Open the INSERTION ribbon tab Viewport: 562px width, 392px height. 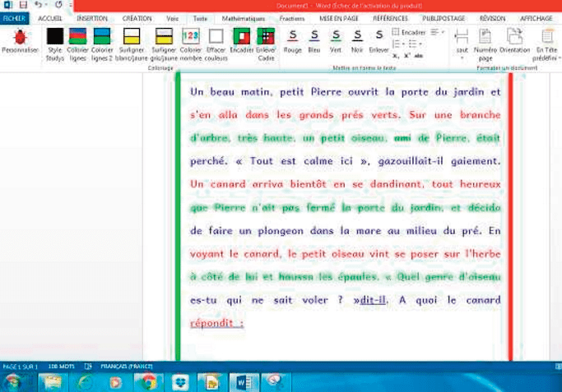tap(91, 17)
